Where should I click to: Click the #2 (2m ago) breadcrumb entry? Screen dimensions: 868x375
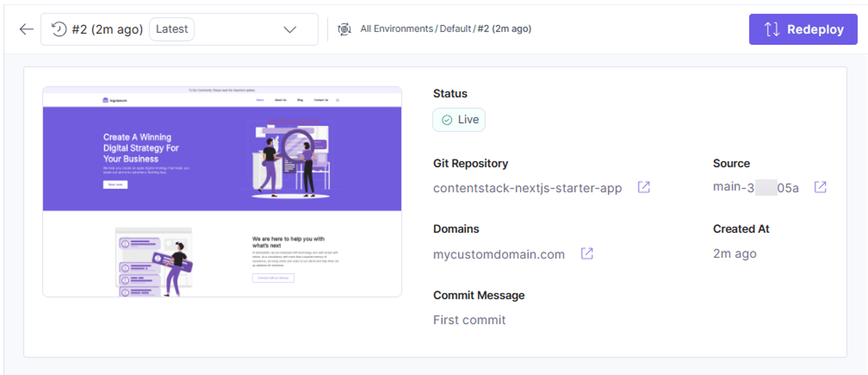point(505,29)
